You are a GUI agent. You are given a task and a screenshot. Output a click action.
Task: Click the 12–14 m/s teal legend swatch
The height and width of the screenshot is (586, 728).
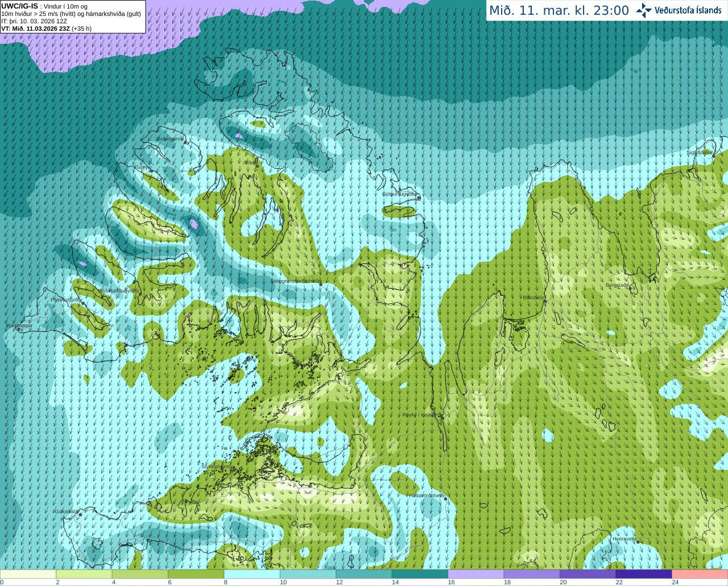tap(364, 574)
